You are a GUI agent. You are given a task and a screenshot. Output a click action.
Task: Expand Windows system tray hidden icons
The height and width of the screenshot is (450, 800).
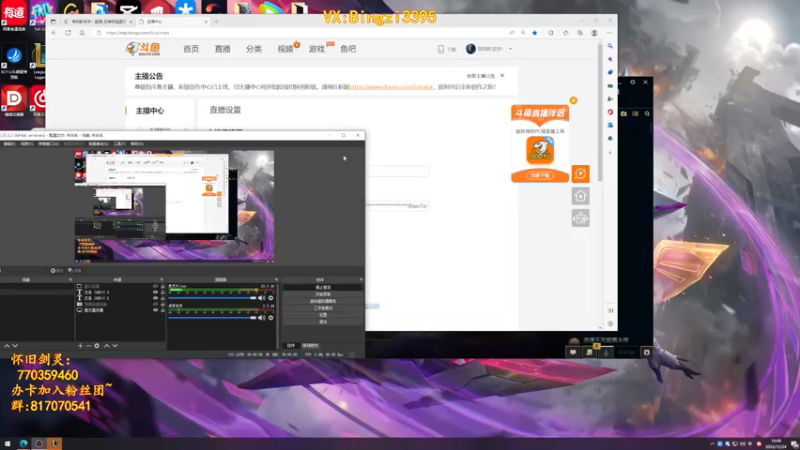coord(712,444)
